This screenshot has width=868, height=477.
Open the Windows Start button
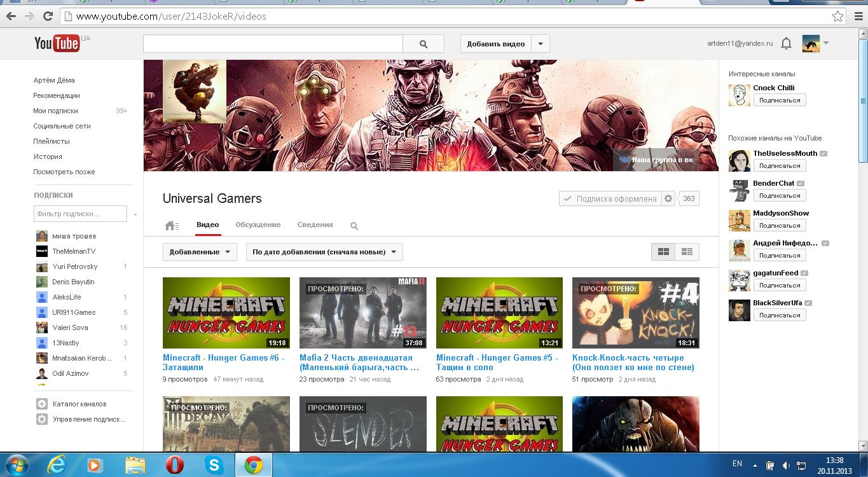coord(15,465)
